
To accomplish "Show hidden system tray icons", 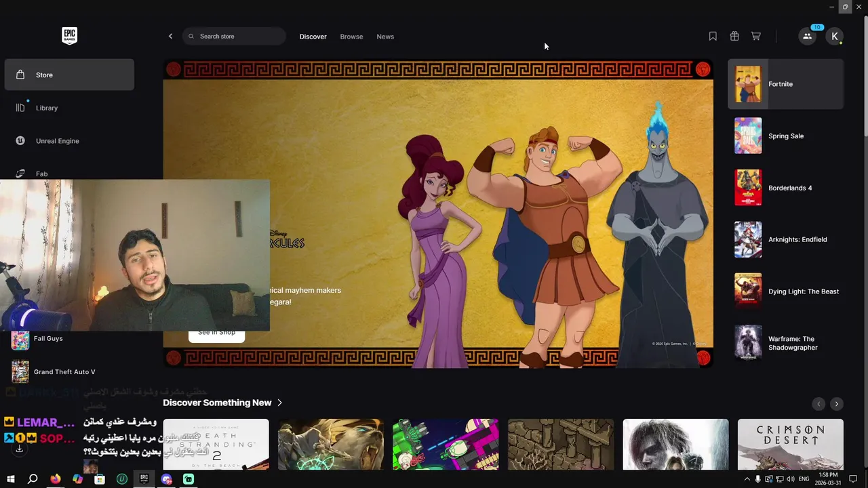I will [747, 479].
